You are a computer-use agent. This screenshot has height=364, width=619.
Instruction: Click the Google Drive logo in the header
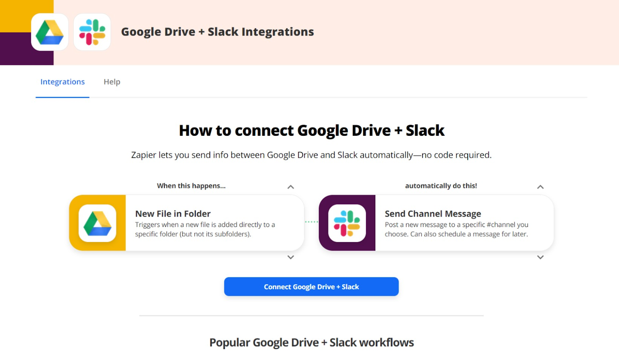tap(50, 32)
